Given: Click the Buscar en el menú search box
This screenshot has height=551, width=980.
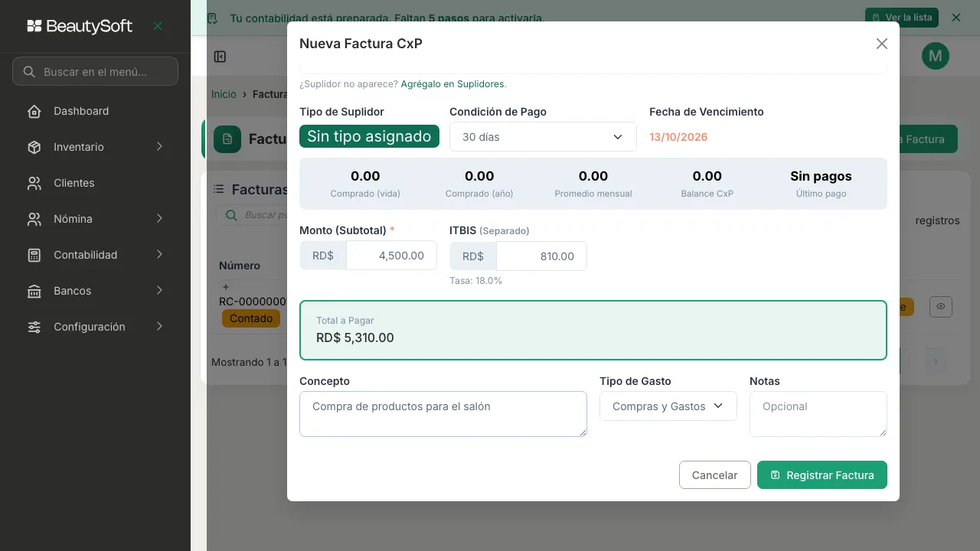Looking at the screenshot, I should point(95,71).
